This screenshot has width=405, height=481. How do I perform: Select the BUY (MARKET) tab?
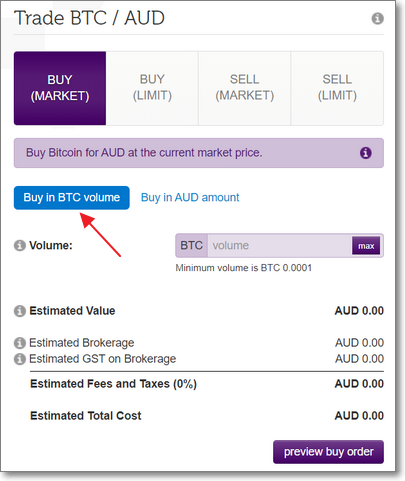click(60, 88)
